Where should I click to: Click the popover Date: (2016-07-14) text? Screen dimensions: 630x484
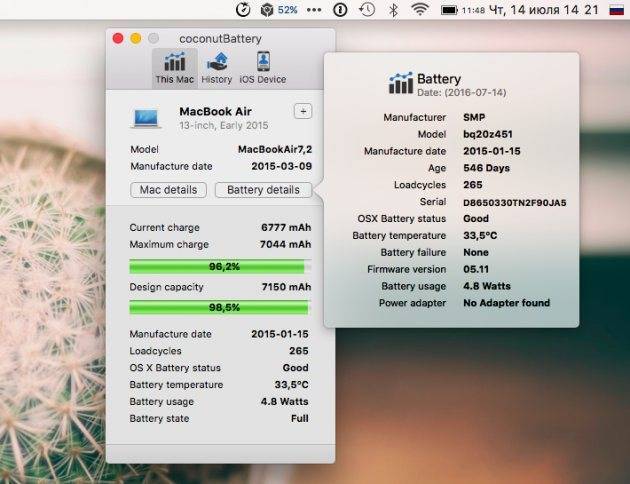[462, 93]
